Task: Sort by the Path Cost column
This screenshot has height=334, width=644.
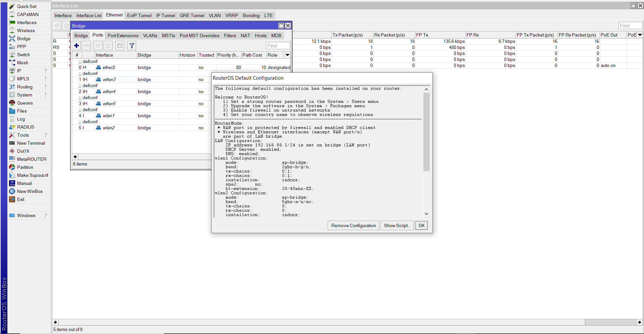Action: click(254, 55)
